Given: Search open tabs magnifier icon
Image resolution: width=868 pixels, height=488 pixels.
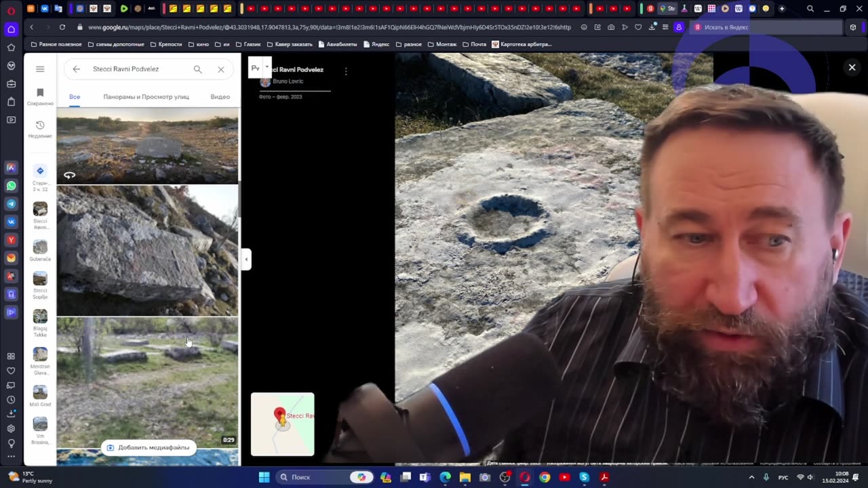Looking at the screenshot, I should (x=810, y=9).
